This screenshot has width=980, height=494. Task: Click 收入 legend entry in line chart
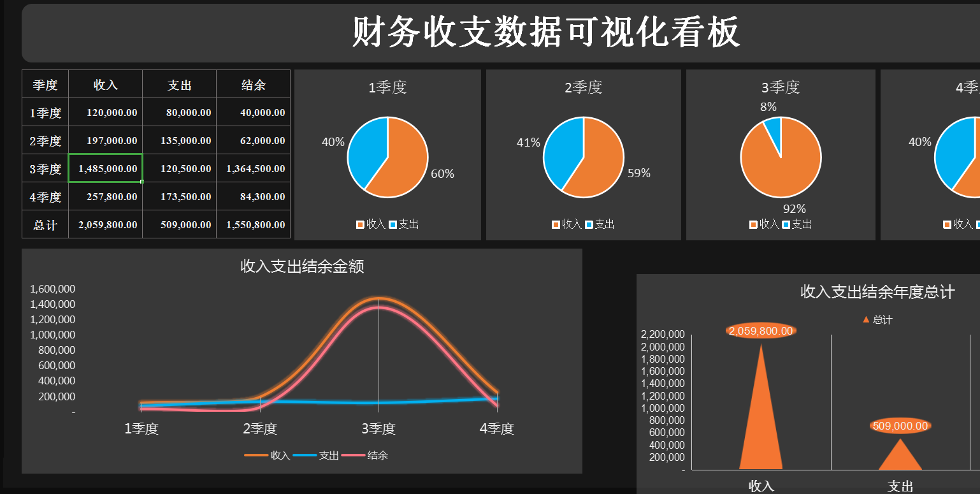[x=267, y=455]
